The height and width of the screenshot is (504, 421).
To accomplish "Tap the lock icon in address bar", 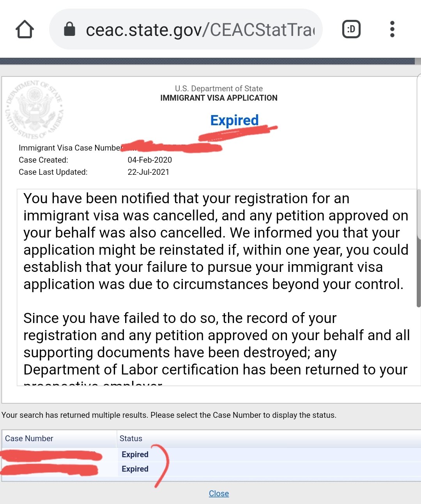I will point(69,29).
